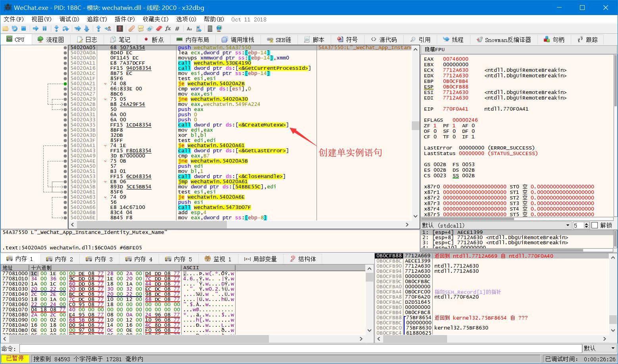
Task: Open file with the folder toolbar icon
Action: [x=6, y=29]
